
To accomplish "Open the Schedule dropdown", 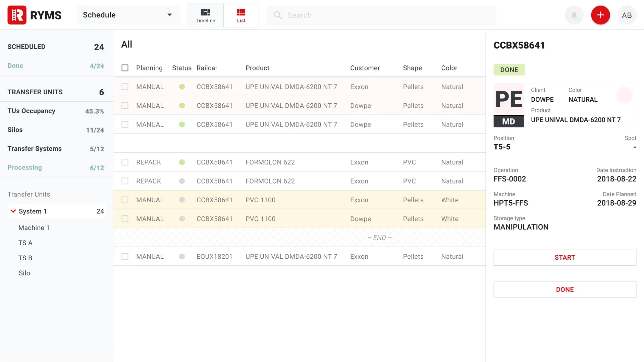I will click(128, 15).
